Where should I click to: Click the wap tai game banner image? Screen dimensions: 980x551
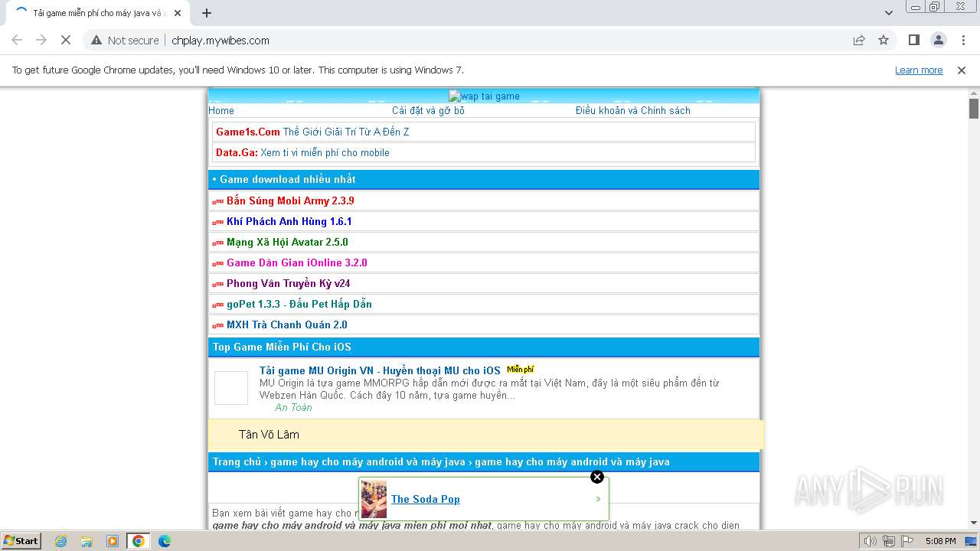click(x=484, y=96)
